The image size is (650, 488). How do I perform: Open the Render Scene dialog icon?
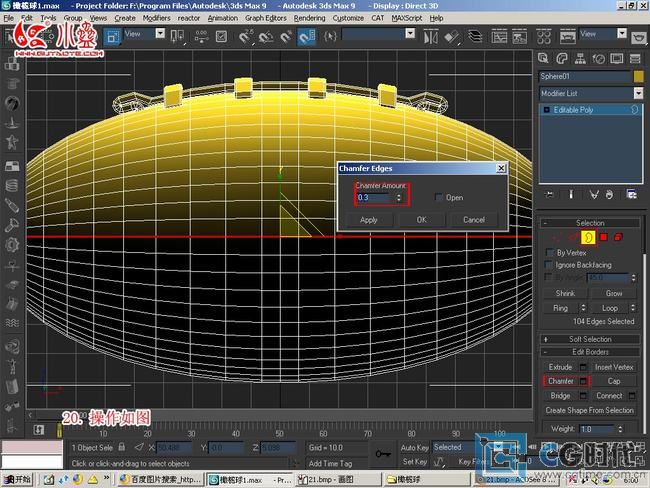(x=568, y=37)
